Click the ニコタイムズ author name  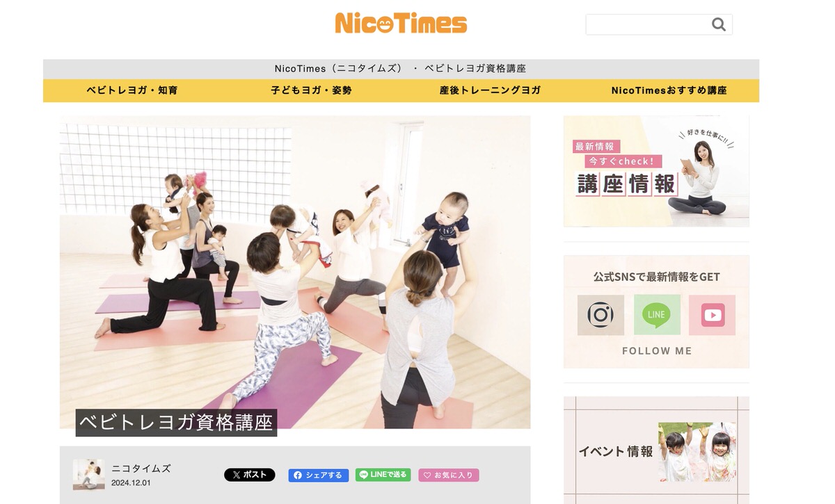point(141,469)
